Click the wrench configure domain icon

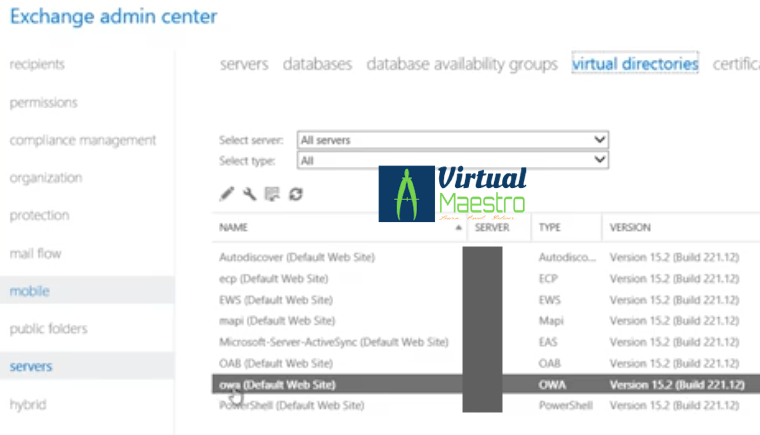click(x=249, y=194)
